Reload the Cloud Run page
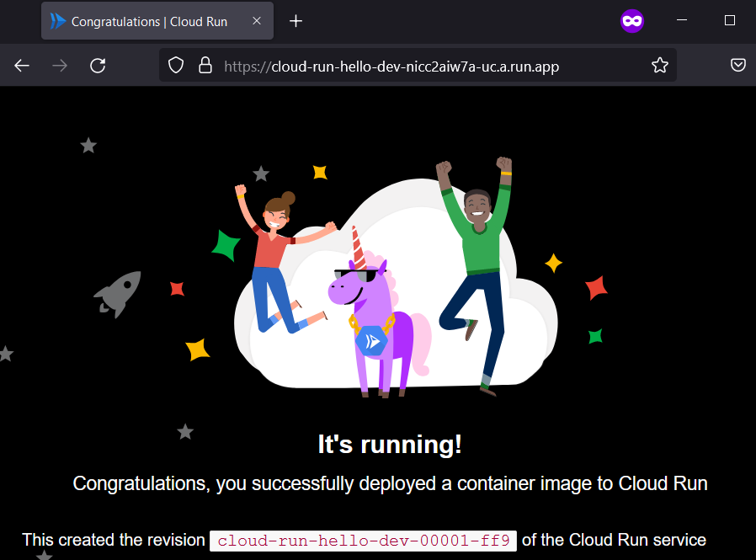The width and height of the screenshot is (756, 560). tap(98, 66)
